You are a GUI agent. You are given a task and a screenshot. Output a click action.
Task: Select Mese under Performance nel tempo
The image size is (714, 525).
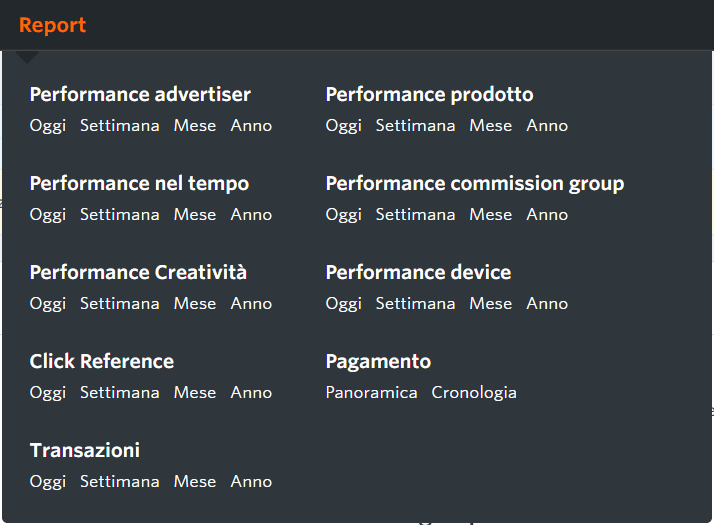[x=194, y=215]
